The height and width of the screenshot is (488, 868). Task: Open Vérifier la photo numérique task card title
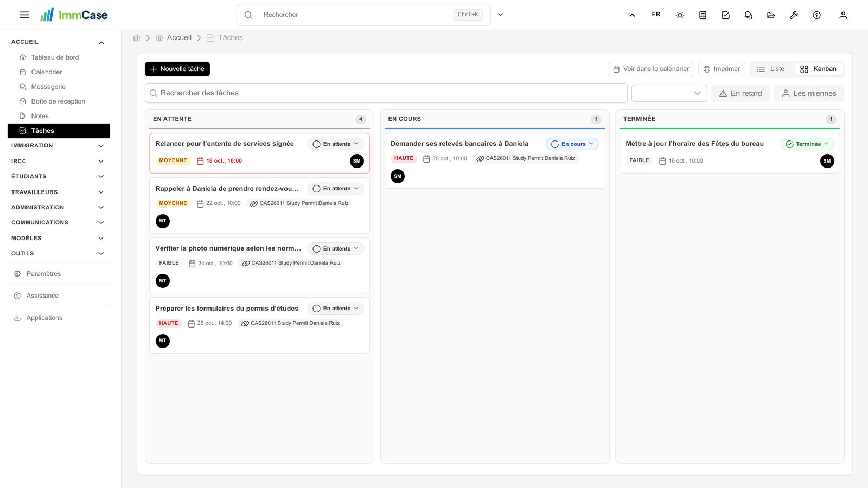pos(228,248)
